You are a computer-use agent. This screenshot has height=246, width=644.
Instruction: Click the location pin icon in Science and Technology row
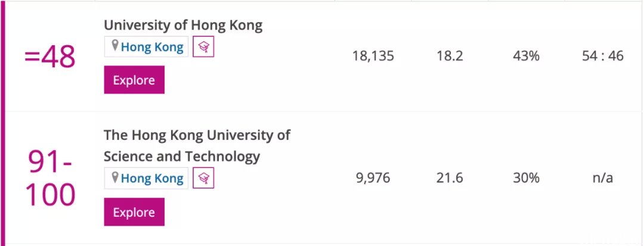click(x=115, y=177)
